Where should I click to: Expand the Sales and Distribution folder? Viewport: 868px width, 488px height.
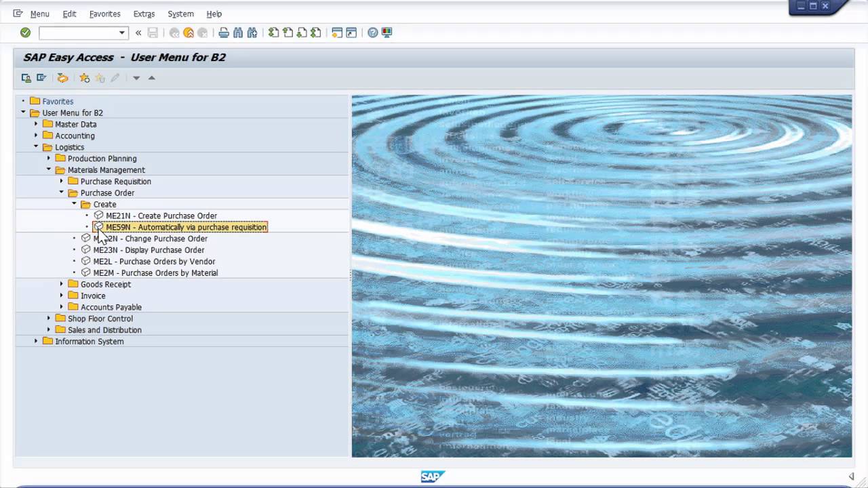(49, 330)
